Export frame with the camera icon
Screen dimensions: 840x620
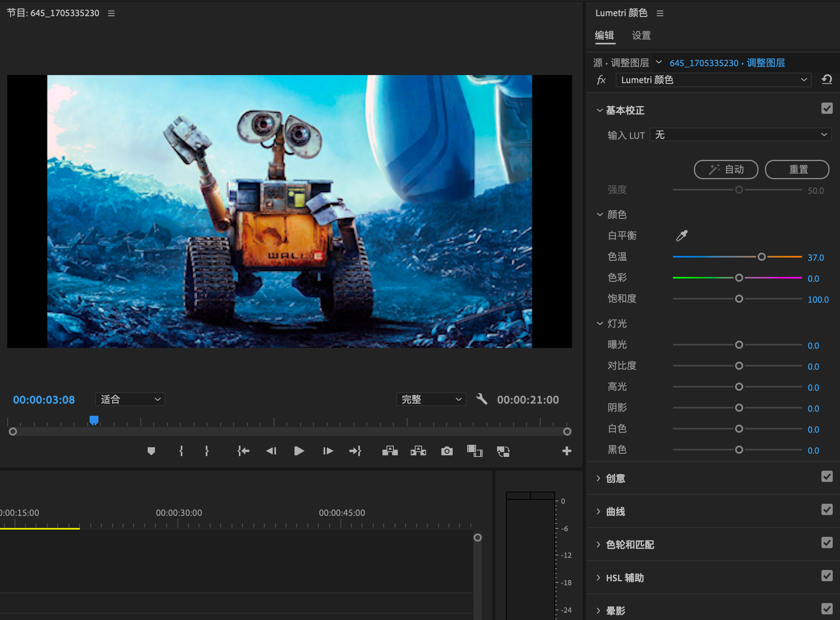click(x=447, y=451)
